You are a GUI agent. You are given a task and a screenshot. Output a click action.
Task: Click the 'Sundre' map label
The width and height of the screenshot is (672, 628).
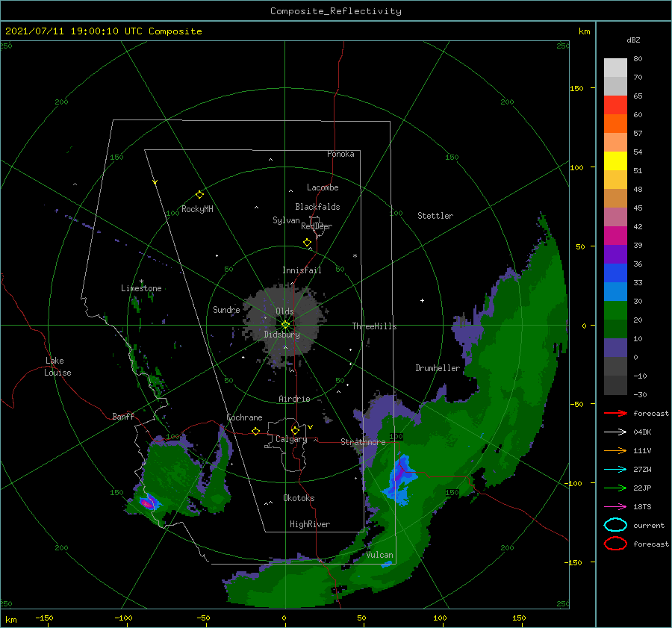(226, 309)
